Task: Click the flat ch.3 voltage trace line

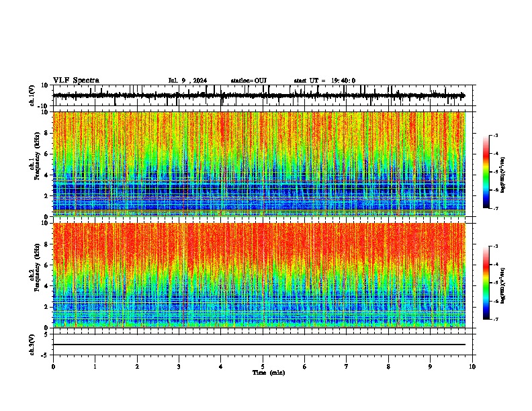Action: 259,345
